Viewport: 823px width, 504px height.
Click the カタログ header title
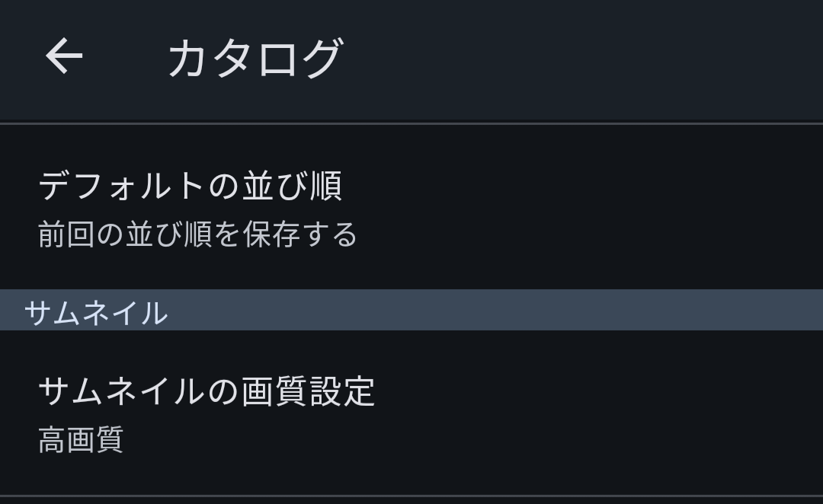(255, 59)
